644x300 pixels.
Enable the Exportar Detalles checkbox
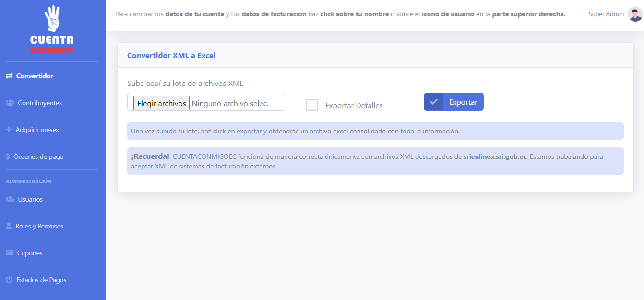[x=312, y=105]
